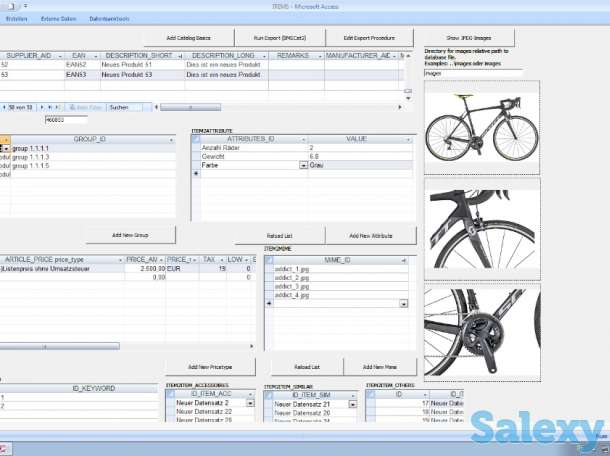
Task: Open the GROUP_ID column dropdown arrow
Action: point(171,140)
